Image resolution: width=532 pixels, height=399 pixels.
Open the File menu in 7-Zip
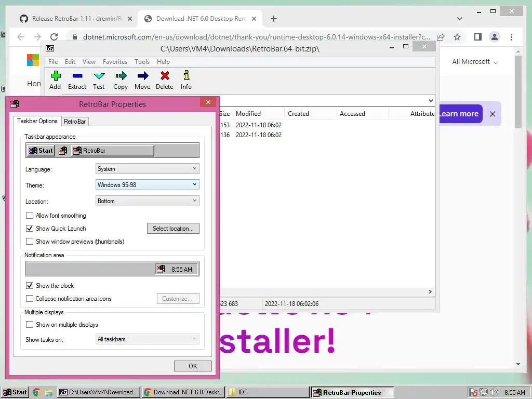[x=53, y=62]
